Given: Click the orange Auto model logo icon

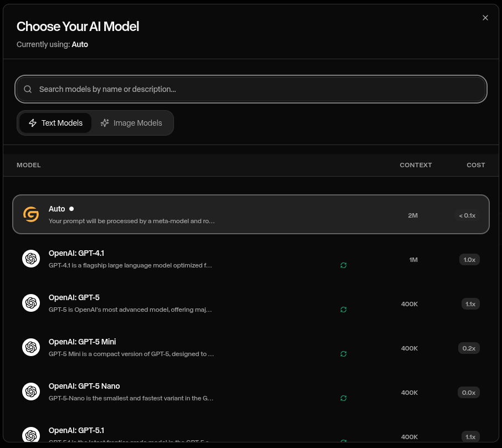Looking at the screenshot, I should pyautogui.click(x=30, y=214).
